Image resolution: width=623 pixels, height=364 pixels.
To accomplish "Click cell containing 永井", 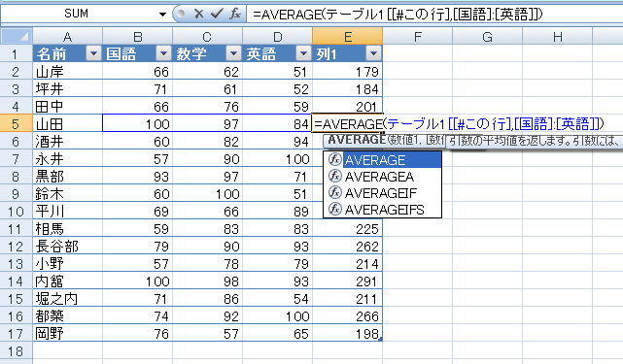I will click(x=67, y=158).
